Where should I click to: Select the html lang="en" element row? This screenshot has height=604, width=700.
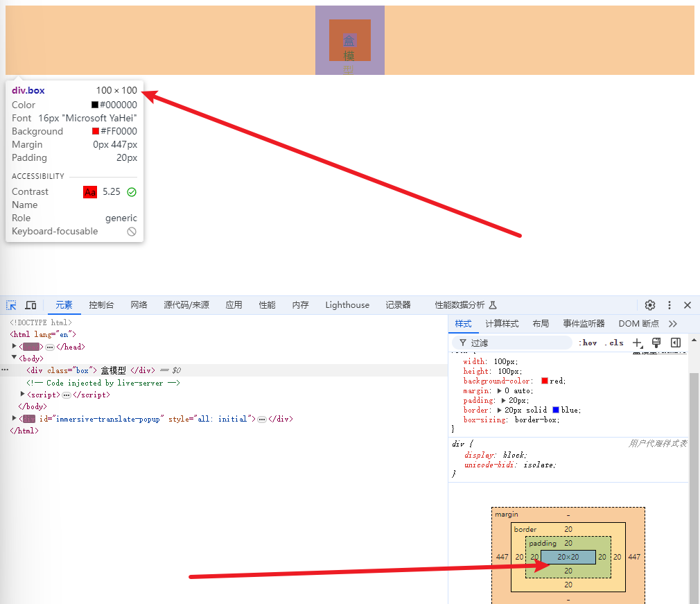click(43, 335)
